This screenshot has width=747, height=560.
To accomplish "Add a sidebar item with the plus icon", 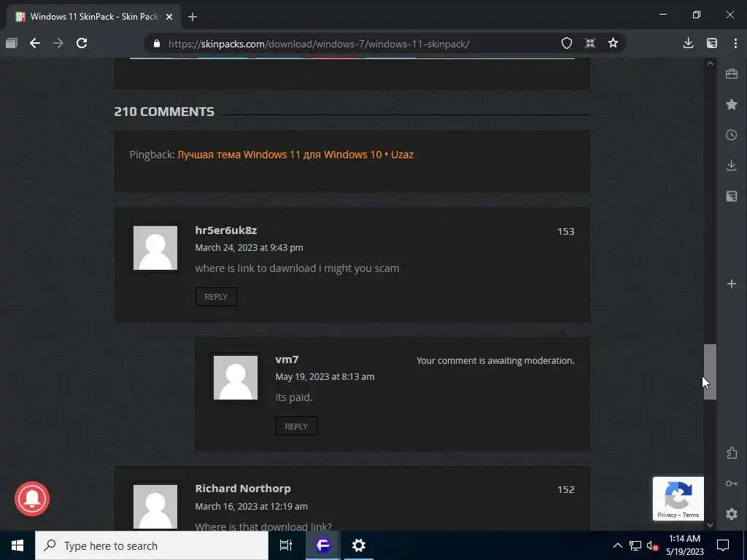I will coord(732,284).
